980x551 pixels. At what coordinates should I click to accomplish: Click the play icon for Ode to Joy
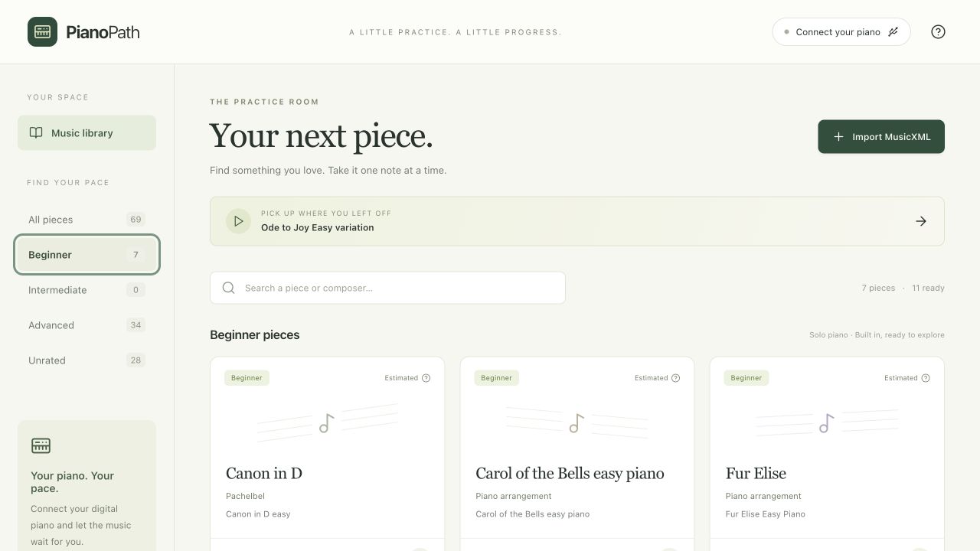click(x=238, y=221)
